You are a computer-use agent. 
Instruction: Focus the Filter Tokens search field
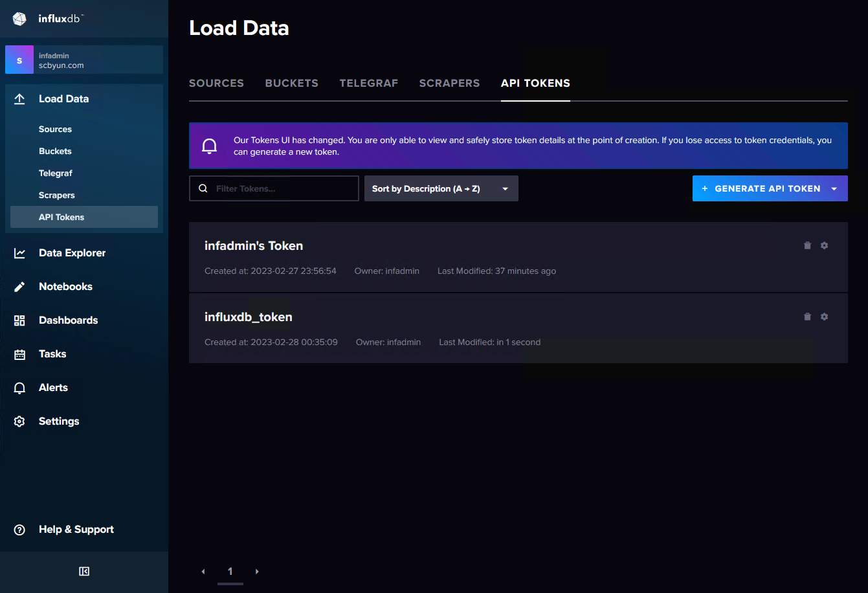pyautogui.click(x=274, y=188)
